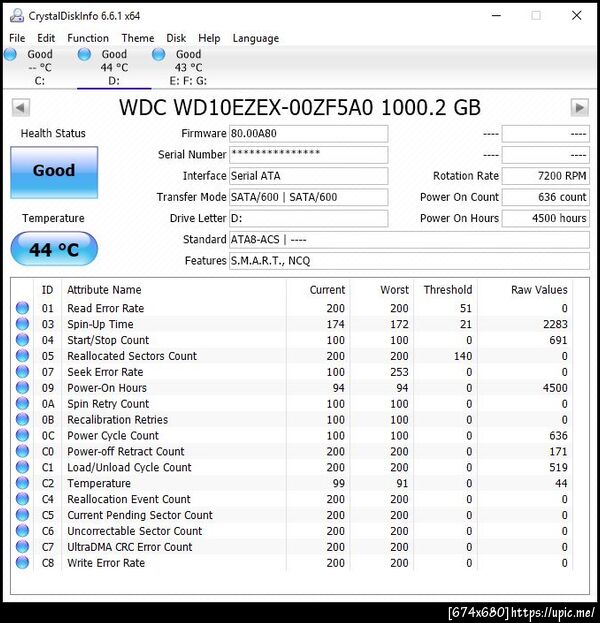
Task: Select raw value 519 in Load/Unload row
Action: (558, 467)
